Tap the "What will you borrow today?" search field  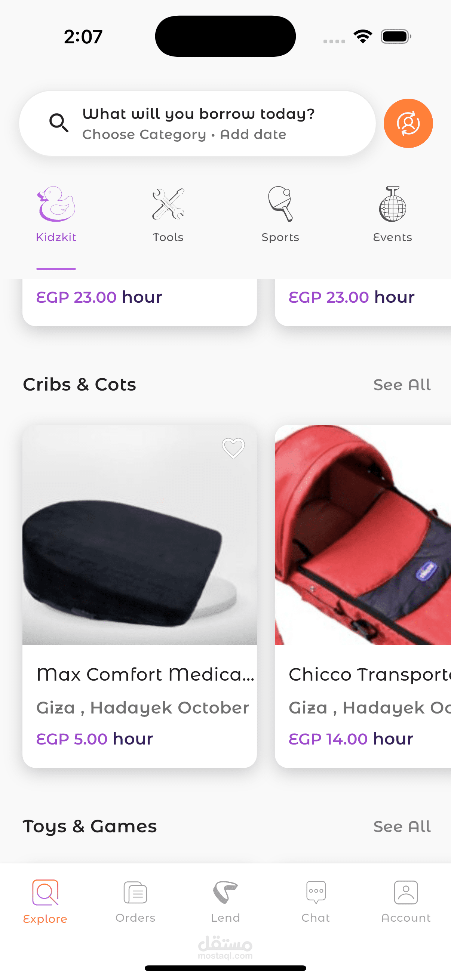(197, 123)
